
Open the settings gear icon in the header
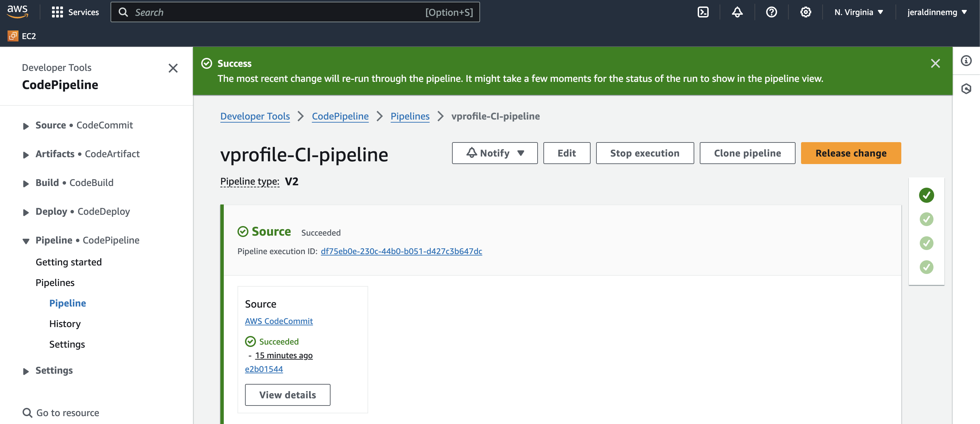coord(805,12)
